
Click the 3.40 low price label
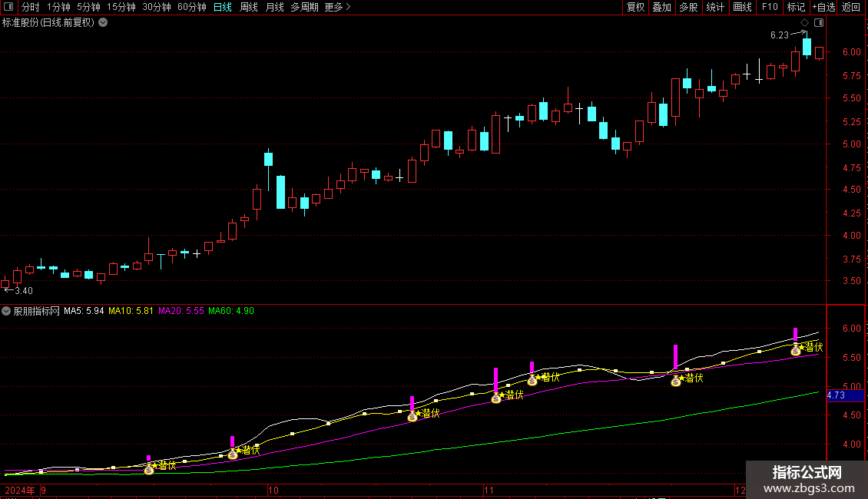point(24,290)
